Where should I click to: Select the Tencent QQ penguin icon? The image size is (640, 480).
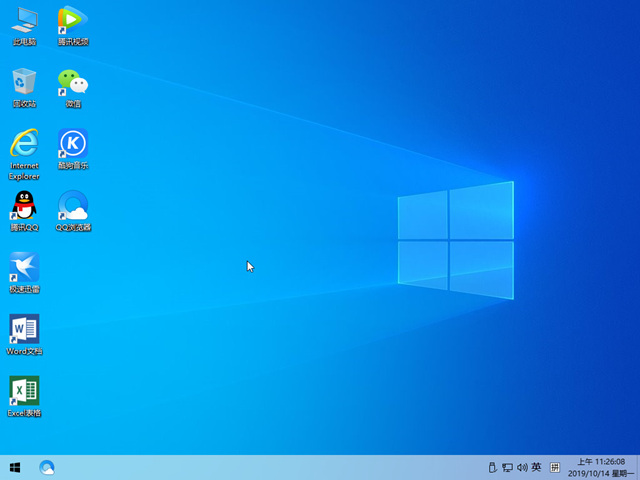[24, 206]
